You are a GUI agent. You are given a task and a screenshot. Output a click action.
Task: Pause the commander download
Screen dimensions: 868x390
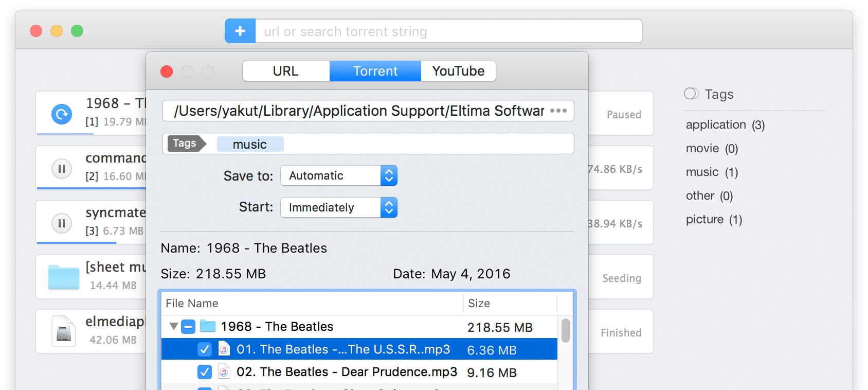pyautogui.click(x=62, y=169)
